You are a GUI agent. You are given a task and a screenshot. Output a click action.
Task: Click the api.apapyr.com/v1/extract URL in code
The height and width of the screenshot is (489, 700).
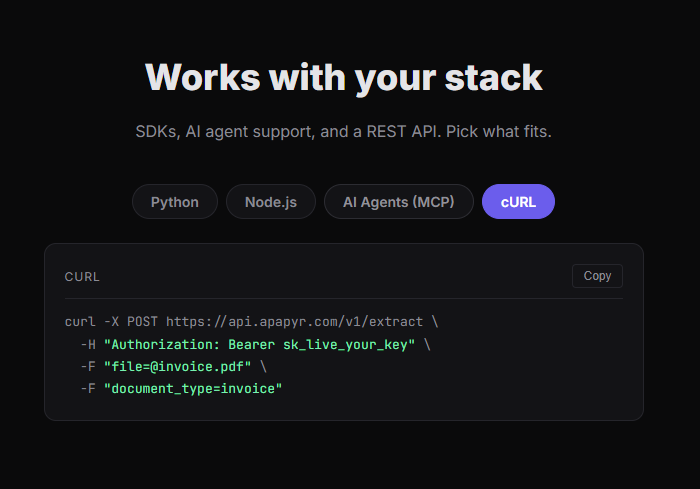[294, 322]
